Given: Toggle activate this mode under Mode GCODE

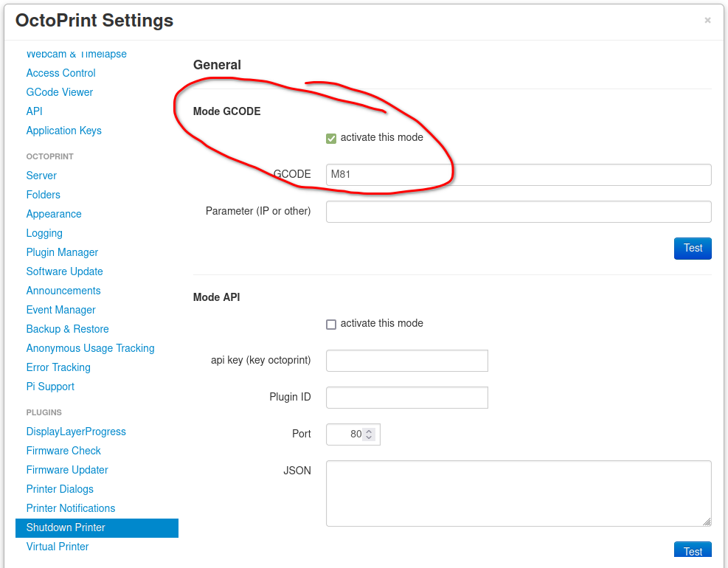Looking at the screenshot, I should (331, 139).
